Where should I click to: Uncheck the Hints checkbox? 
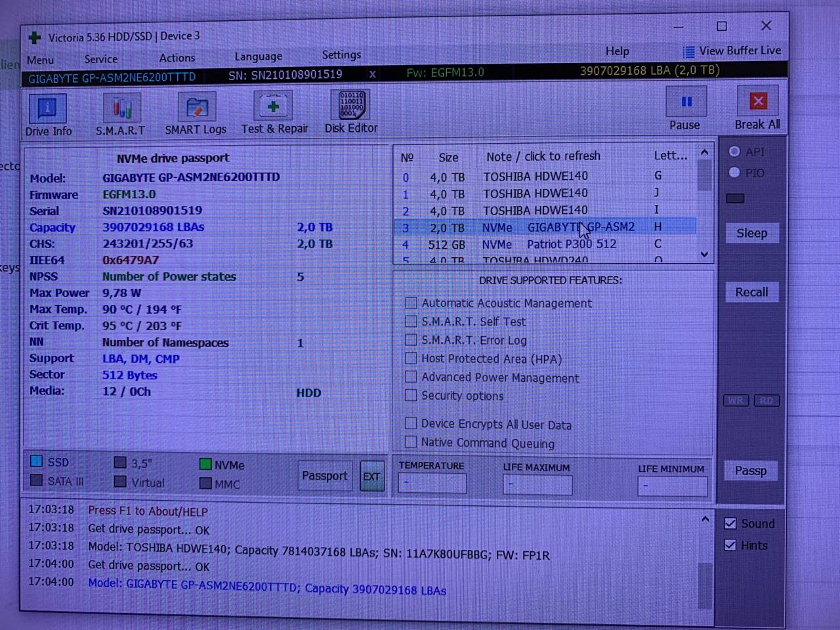[x=730, y=545]
